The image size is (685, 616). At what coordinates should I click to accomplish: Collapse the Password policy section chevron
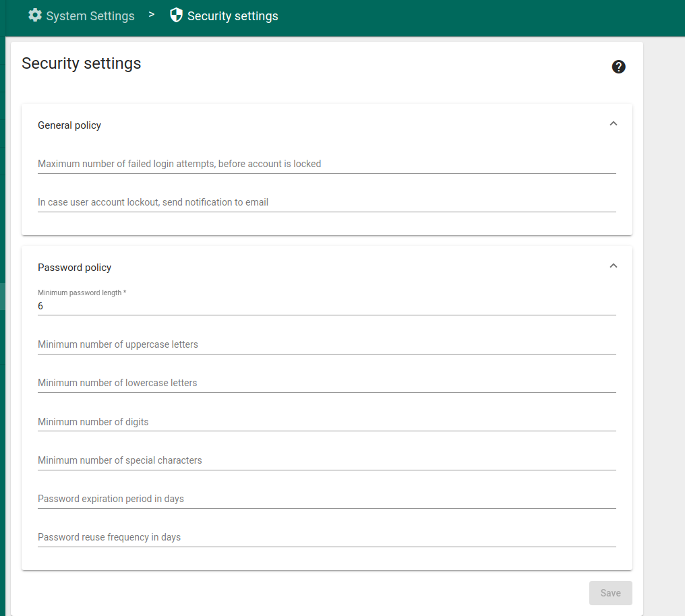pyautogui.click(x=614, y=266)
